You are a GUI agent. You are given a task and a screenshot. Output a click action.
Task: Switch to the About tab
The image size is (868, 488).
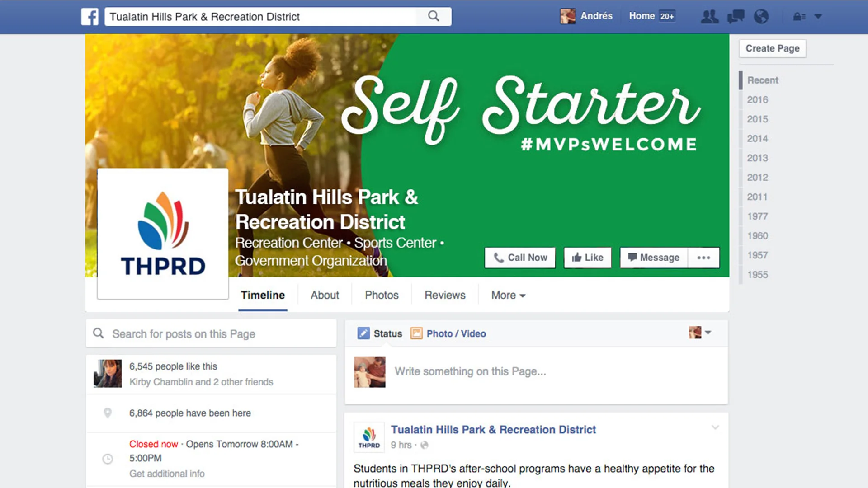[x=325, y=295]
